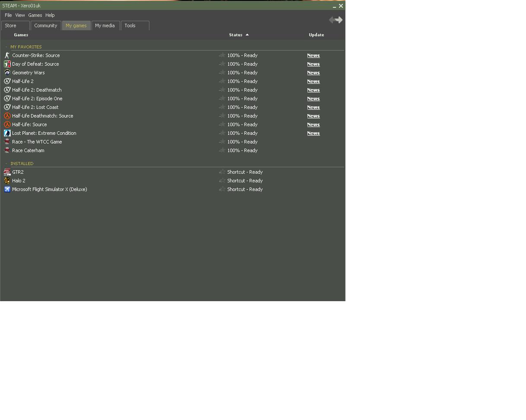Image resolution: width=526 pixels, height=420 pixels.
Task: Click the Half-Life 2: Episode One icon
Action: [x=7, y=99]
